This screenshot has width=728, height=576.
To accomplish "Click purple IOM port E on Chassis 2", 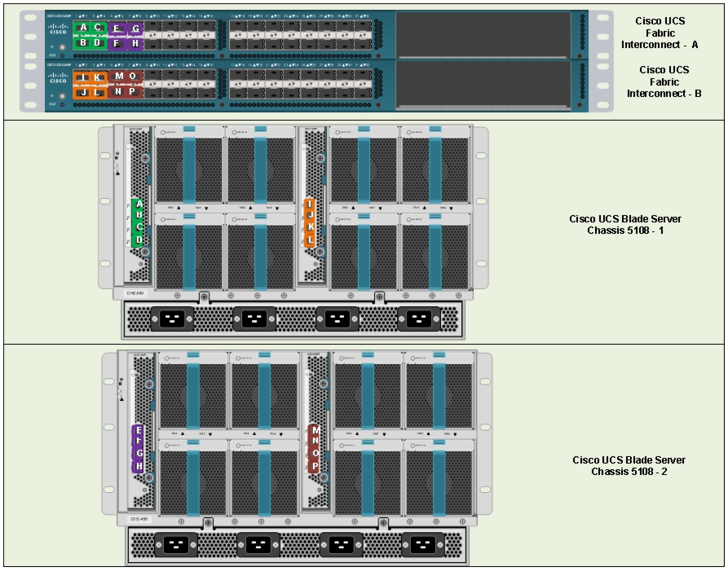I will tap(138, 430).
